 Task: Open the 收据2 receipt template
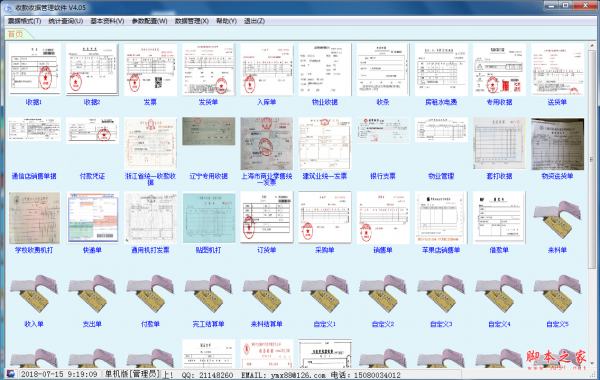(92, 69)
